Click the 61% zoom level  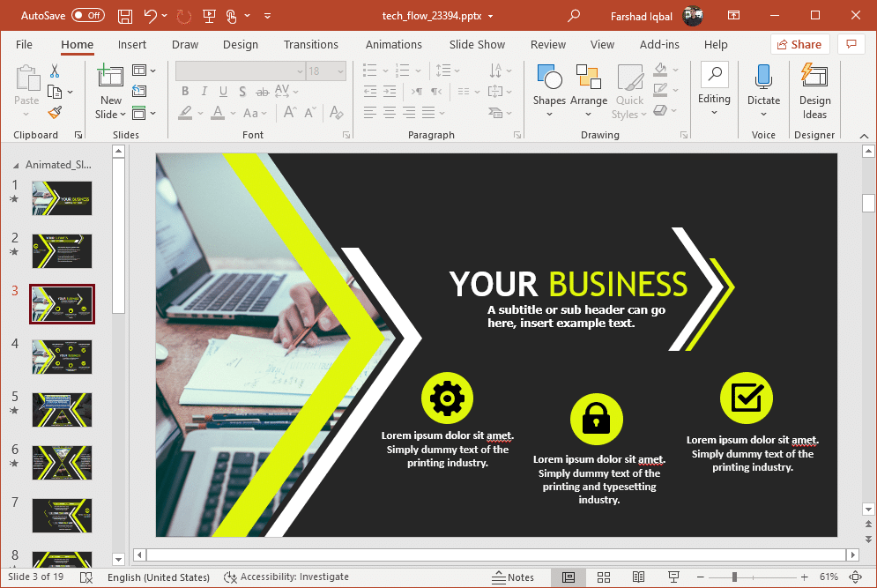point(829,577)
